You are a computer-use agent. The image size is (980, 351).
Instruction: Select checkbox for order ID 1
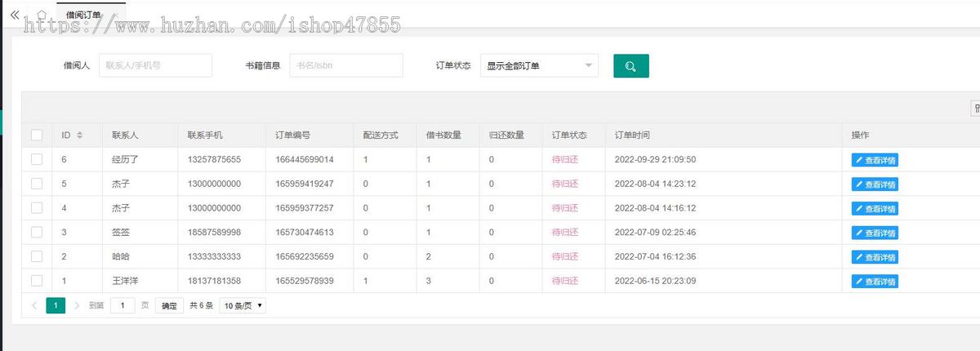coord(37,281)
